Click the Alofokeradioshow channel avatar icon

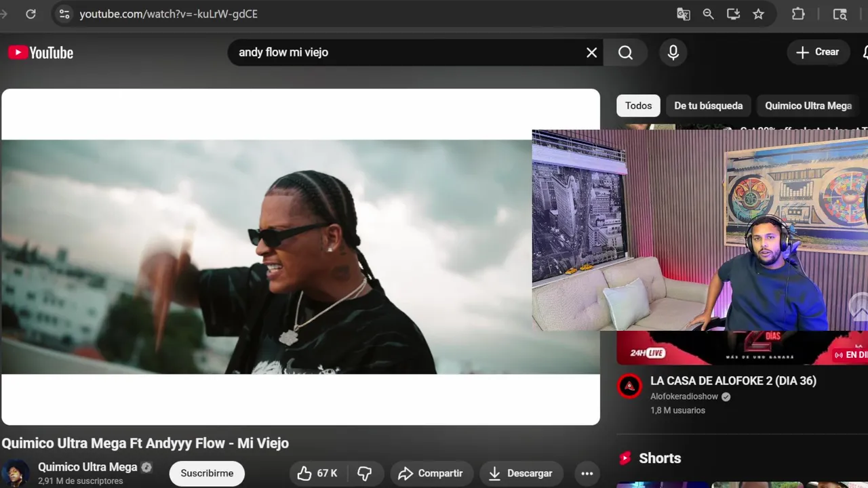(x=629, y=386)
